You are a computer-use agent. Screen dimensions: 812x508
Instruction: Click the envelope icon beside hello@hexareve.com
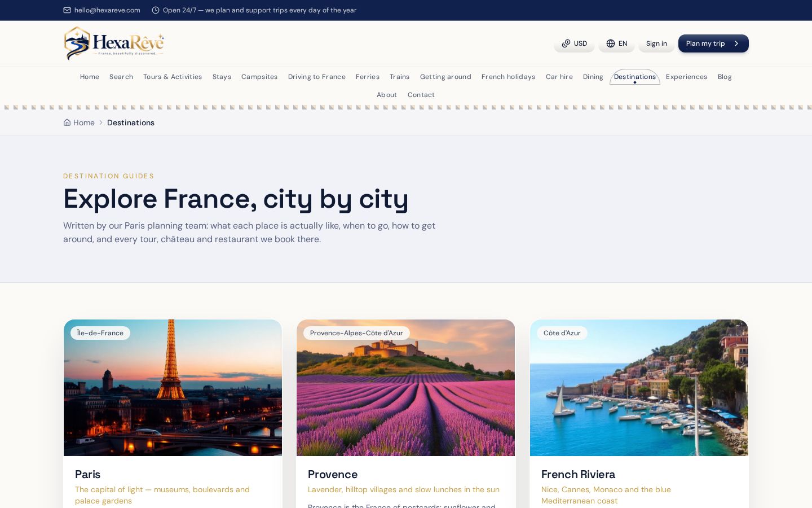pyautogui.click(x=67, y=10)
